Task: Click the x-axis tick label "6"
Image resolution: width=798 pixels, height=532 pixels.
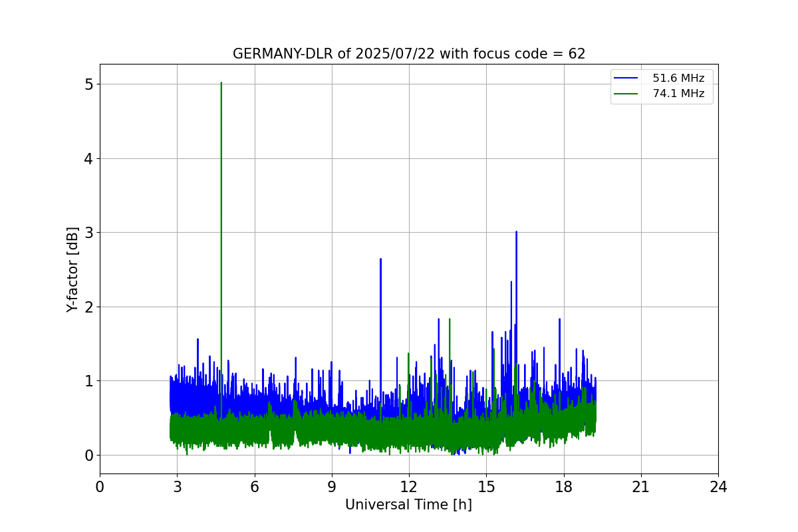Action: pyautogui.click(x=254, y=487)
